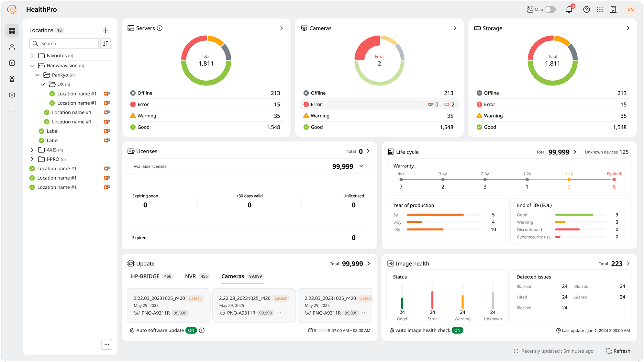
Task: Click the Good row in Servers card
Action: pos(206,127)
